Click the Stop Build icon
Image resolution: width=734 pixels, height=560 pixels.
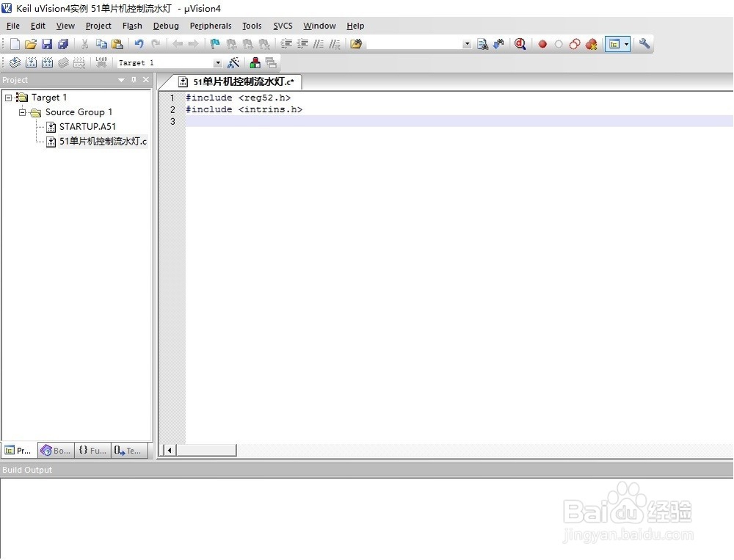79,62
